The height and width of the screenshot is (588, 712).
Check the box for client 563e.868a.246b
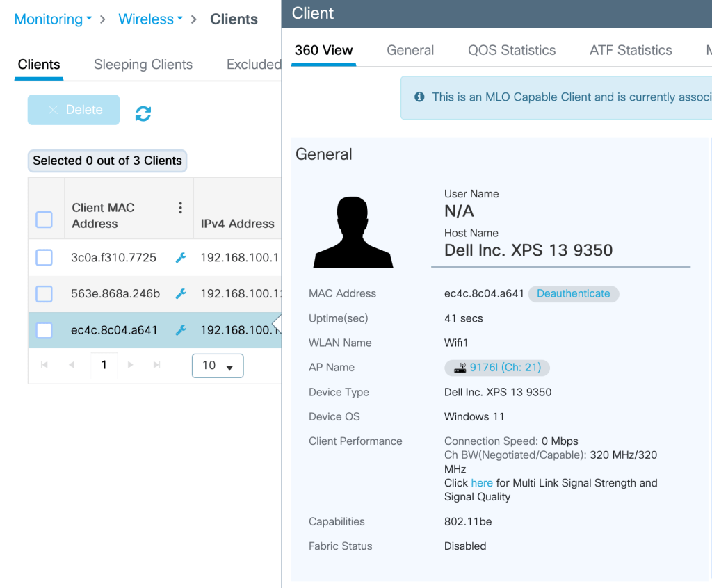click(x=44, y=294)
